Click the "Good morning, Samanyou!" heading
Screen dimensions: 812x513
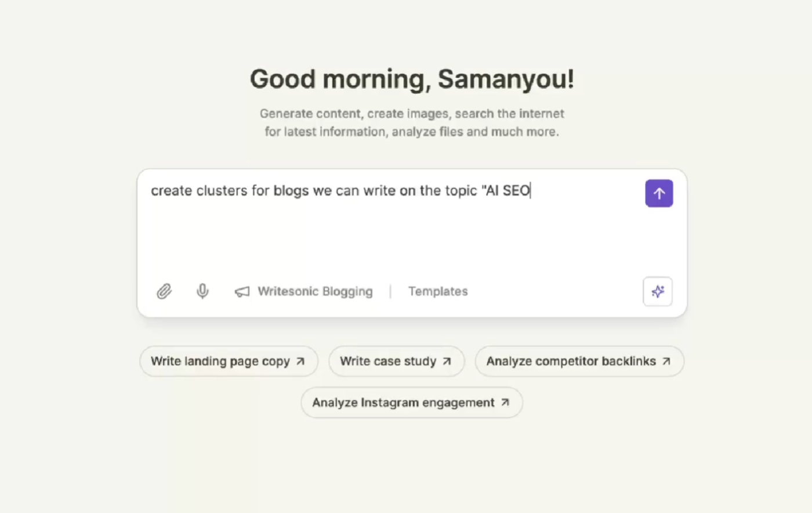tap(412, 79)
